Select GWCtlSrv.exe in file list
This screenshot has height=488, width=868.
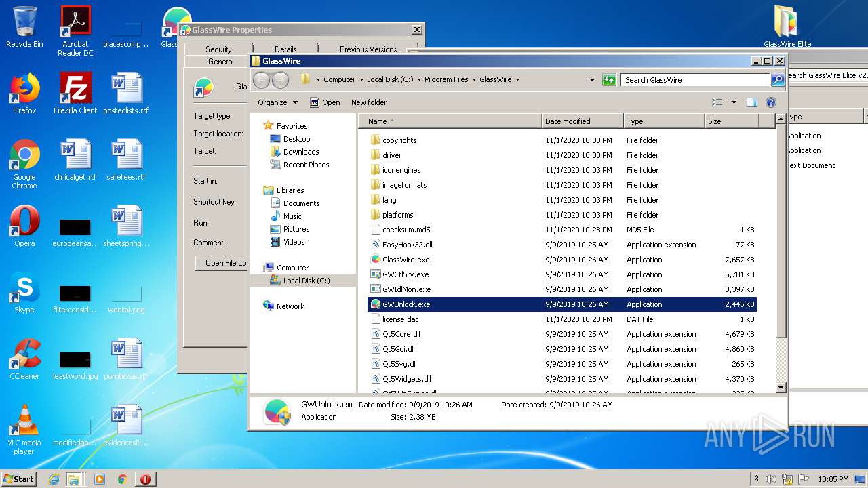pos(562,274)
